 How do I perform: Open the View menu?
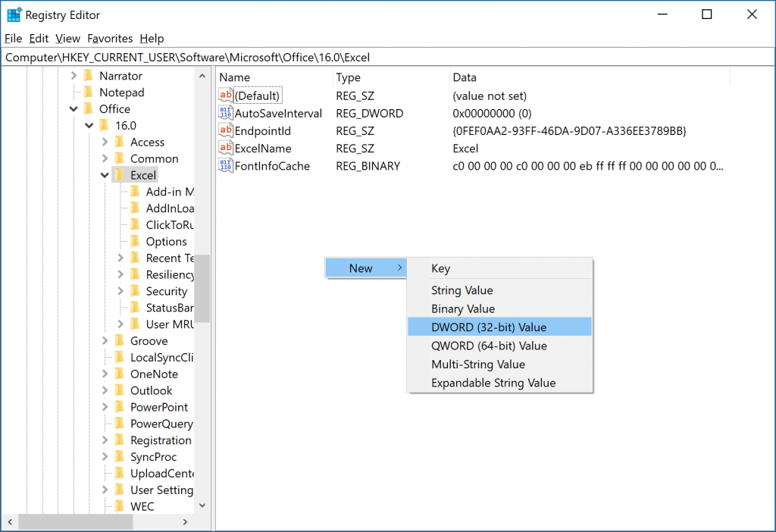pyautogui.click(x=67, y=38)
